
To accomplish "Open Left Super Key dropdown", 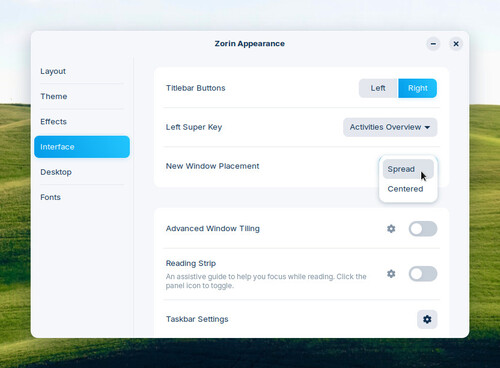I will pos(390,127).
